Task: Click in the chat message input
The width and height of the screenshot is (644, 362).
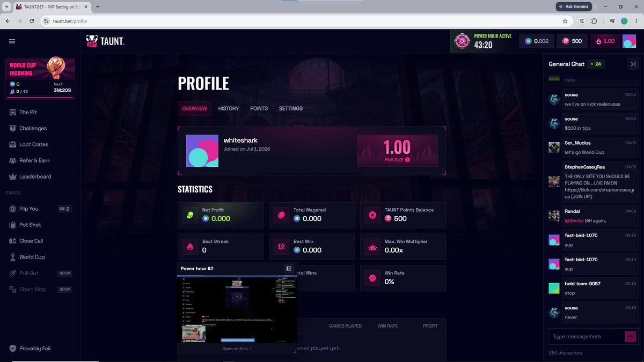Action: (x=586, y=336)
